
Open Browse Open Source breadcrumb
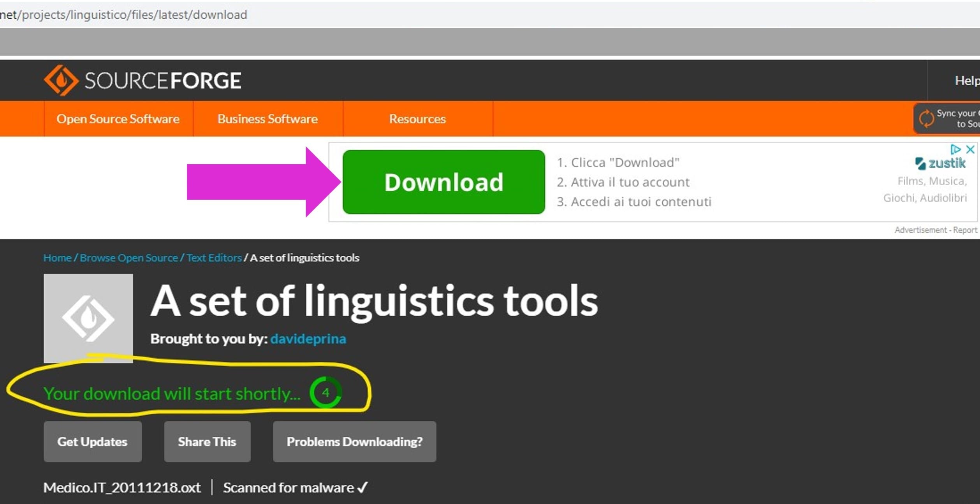(x=129, y=258)
